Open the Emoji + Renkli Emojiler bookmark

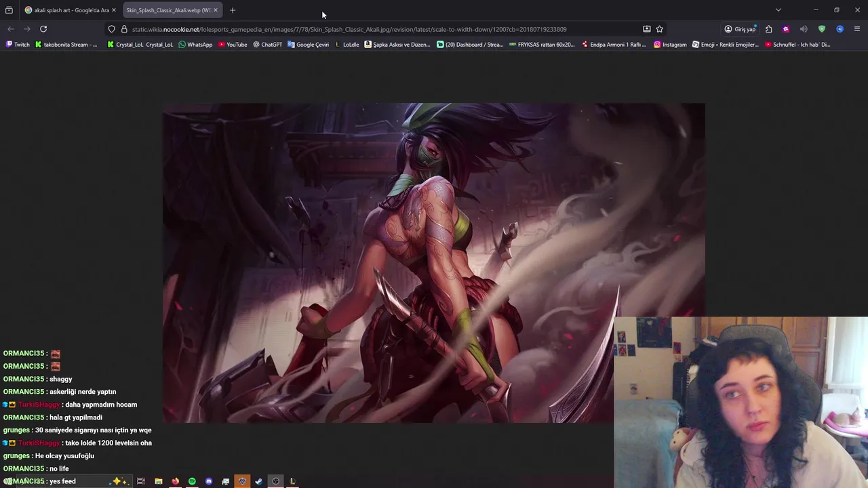(726, 45)
